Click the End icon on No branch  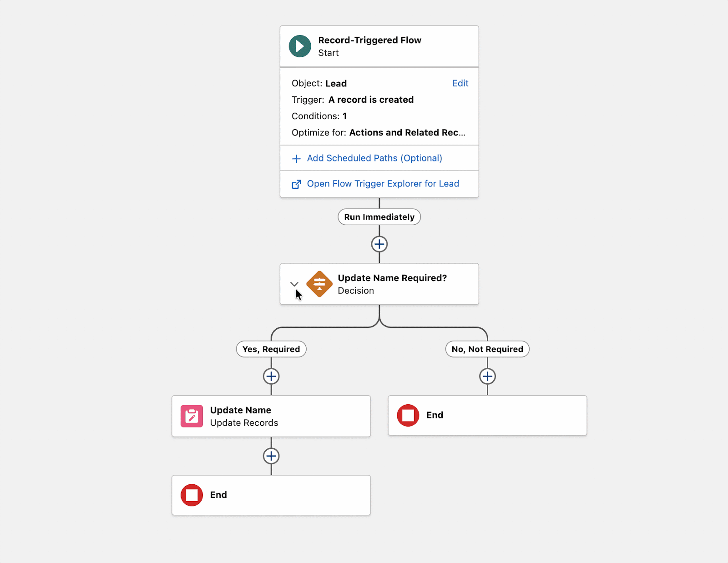tap(408, 415)
